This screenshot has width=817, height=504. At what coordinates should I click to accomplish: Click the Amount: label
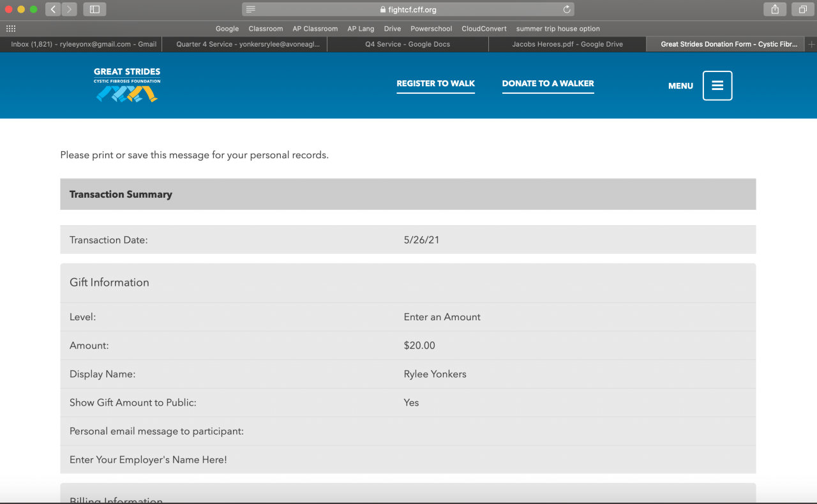tap(89, 345)
